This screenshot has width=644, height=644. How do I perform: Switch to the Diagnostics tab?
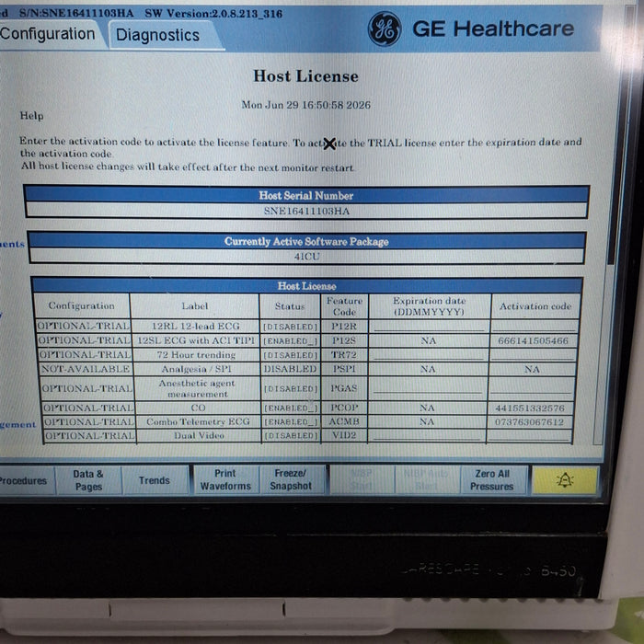(x=157, y=35)
